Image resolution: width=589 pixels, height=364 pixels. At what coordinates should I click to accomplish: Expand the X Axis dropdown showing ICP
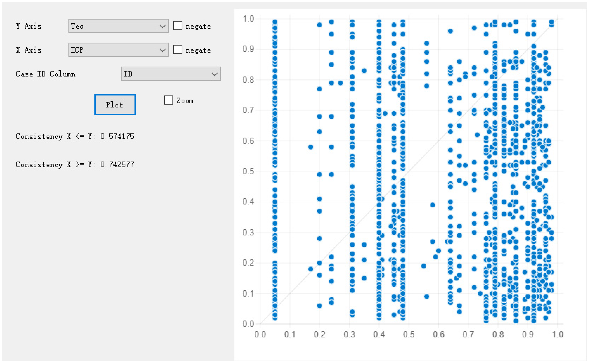pyautogui.click(x=118, y=50)
